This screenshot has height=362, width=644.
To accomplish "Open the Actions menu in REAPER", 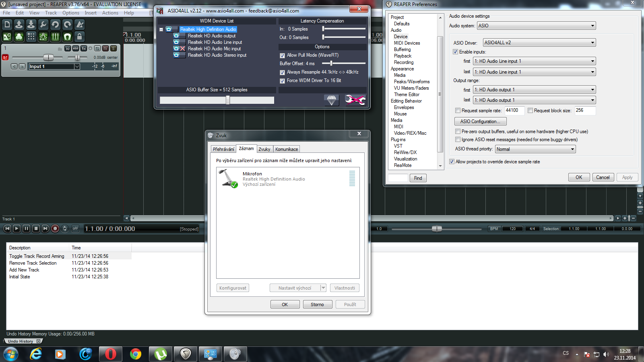I will coord(110,13).
